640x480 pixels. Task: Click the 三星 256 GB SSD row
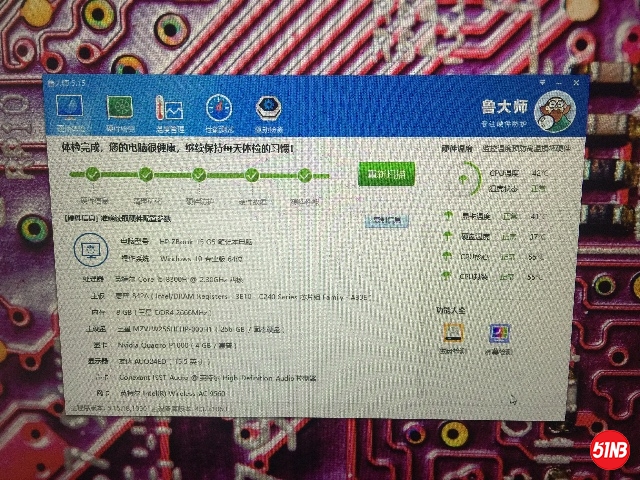pyautogui.click(x=184, y=329)
